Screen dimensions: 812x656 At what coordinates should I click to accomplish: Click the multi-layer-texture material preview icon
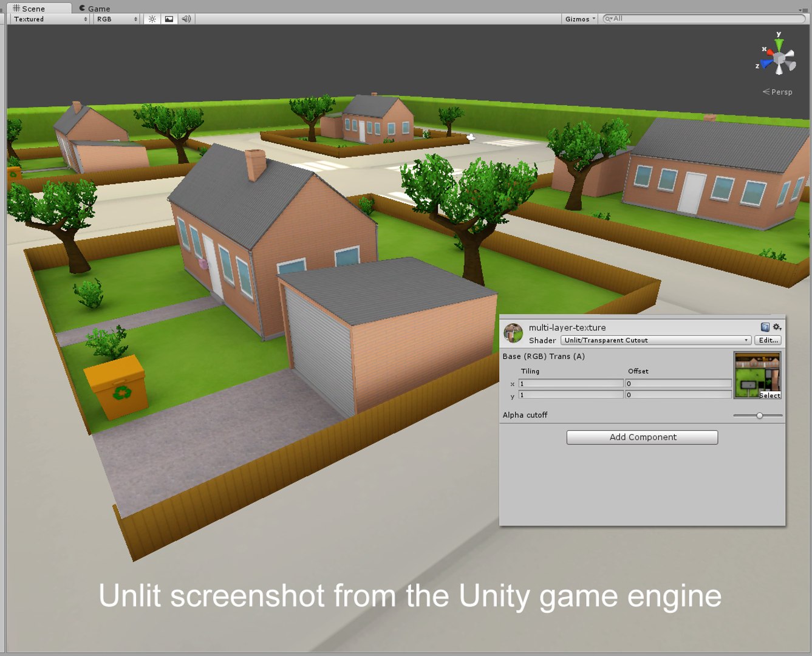click(513, 333)
